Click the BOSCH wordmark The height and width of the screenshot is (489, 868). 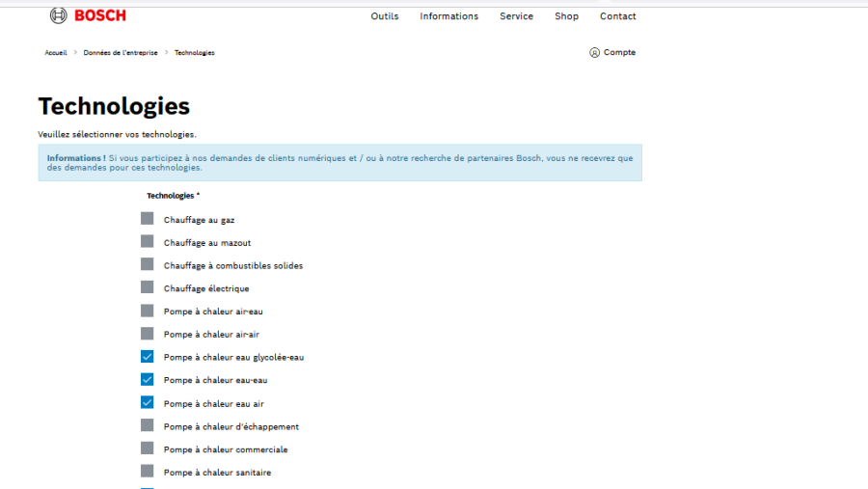pos(100,15)
